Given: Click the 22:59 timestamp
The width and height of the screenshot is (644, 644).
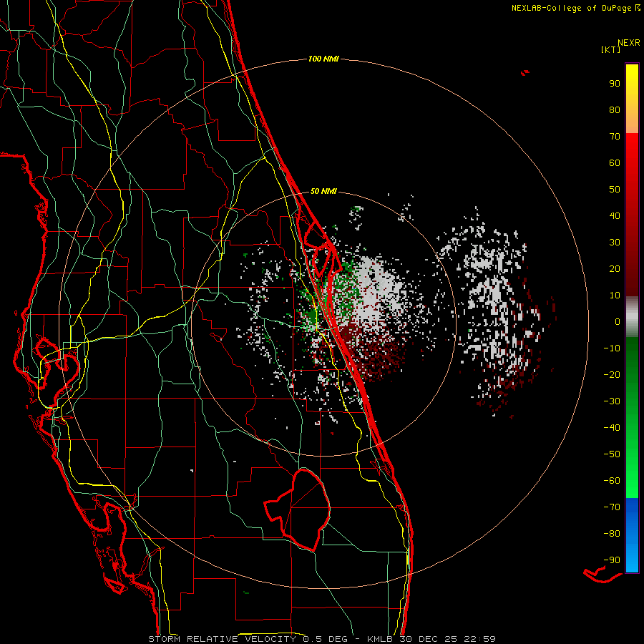Looking at the screenshot, I should [x=480, y=639].
